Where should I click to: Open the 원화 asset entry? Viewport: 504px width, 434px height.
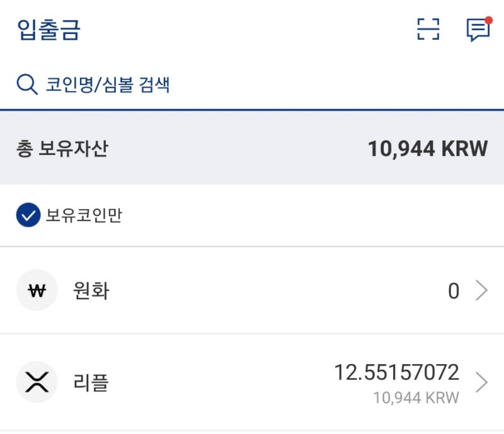click(252, 290)
